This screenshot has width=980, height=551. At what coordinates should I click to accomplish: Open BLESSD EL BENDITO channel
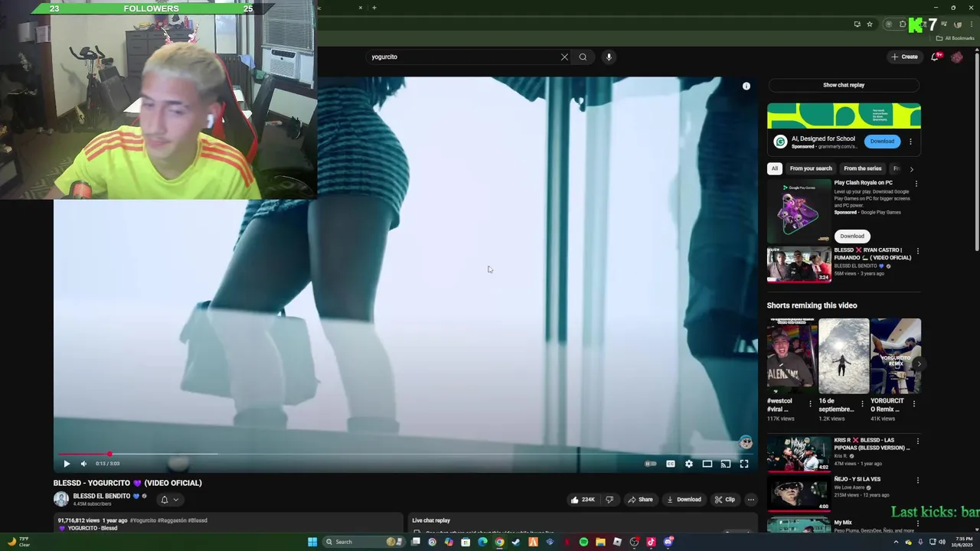pyautogui.click(x=102, y=496)
